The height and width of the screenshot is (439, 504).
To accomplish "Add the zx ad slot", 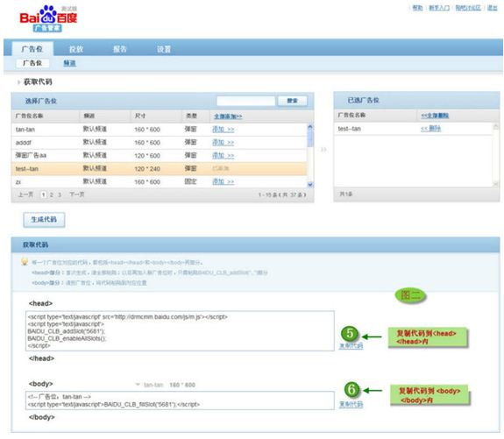I will [x=223, y=181].
